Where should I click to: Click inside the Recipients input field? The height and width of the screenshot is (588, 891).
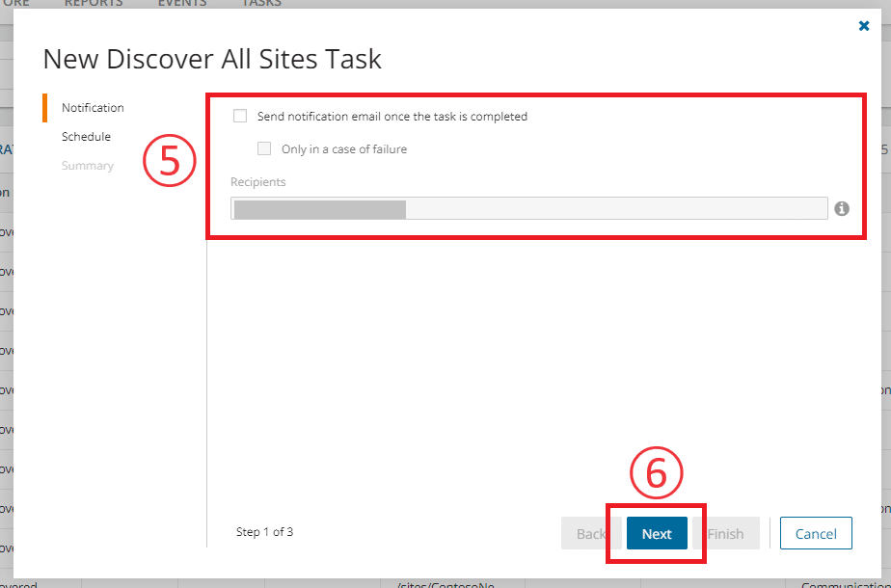coord(527,208)
